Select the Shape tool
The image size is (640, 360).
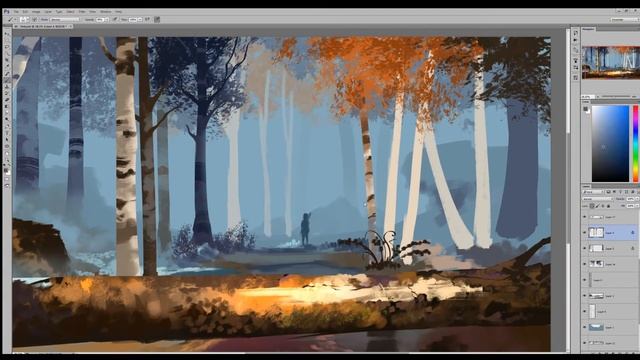[7, 147]
